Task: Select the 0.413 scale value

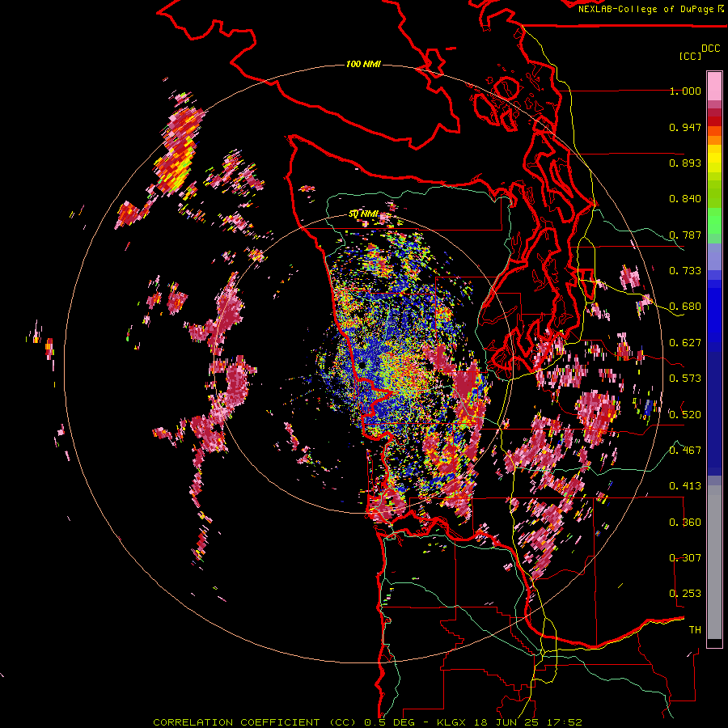Action: pos(685,486)
